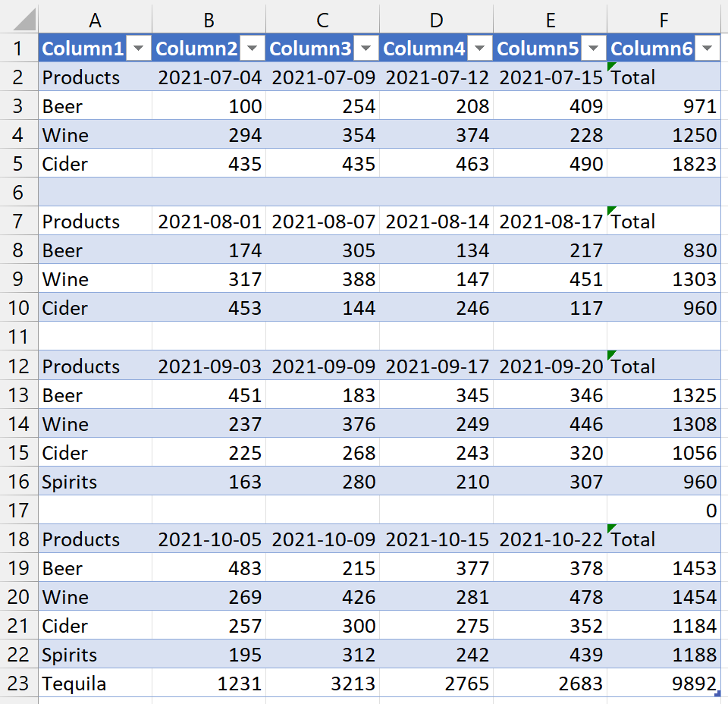Click the cell with value 388
The height and width of the screenshot is (704, 728).
click(x=323, y=278)
